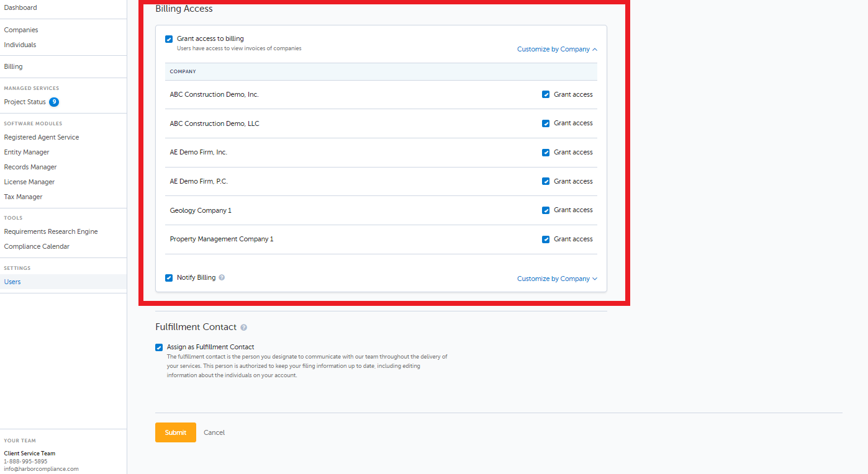868x474 pixels.
Task: Select the ABC Construction Demo, Inc. company name
Action: coord(214,95)
